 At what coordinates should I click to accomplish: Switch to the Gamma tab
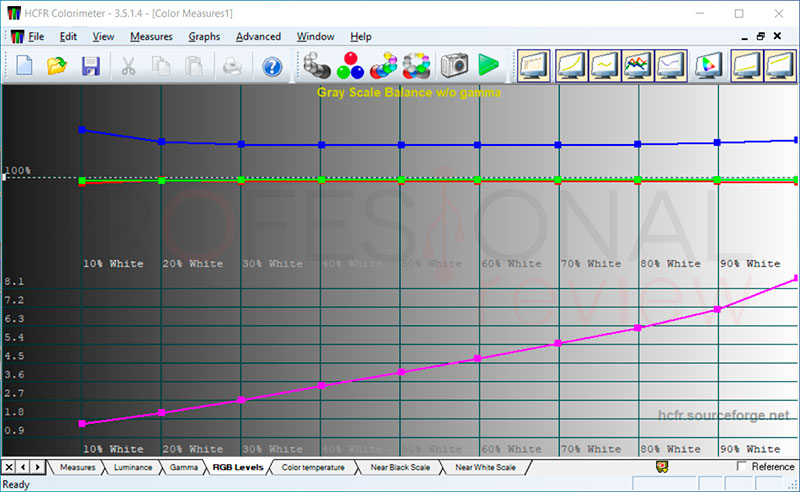pyautogui.click(x=184, y=467)
